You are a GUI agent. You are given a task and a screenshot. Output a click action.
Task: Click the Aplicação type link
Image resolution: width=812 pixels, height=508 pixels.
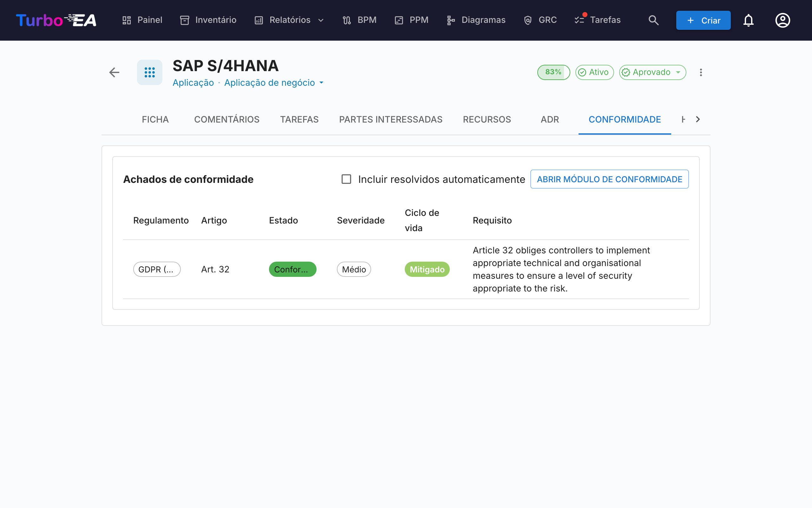[x=193, y=83]
